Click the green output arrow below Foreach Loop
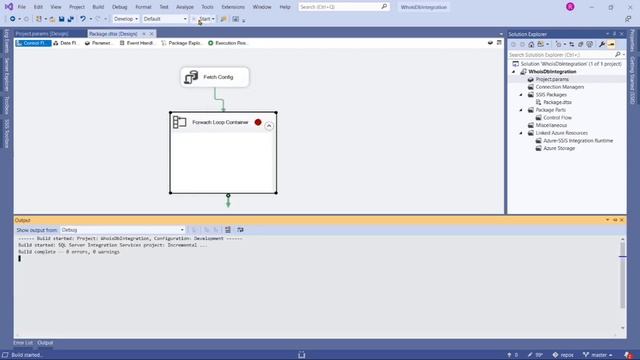This screenshot has height=360, width=640. (x=228, y=200)
